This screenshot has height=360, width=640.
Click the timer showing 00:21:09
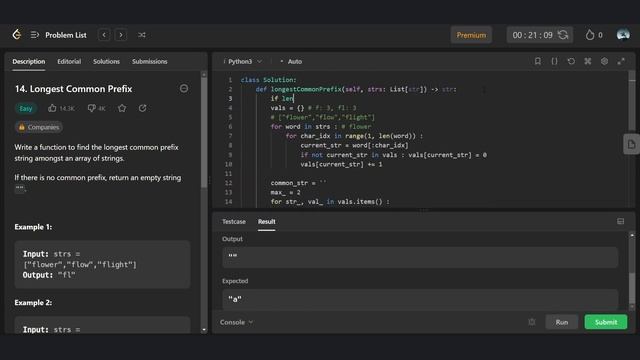pyautogui.click(x=532, y=35)
